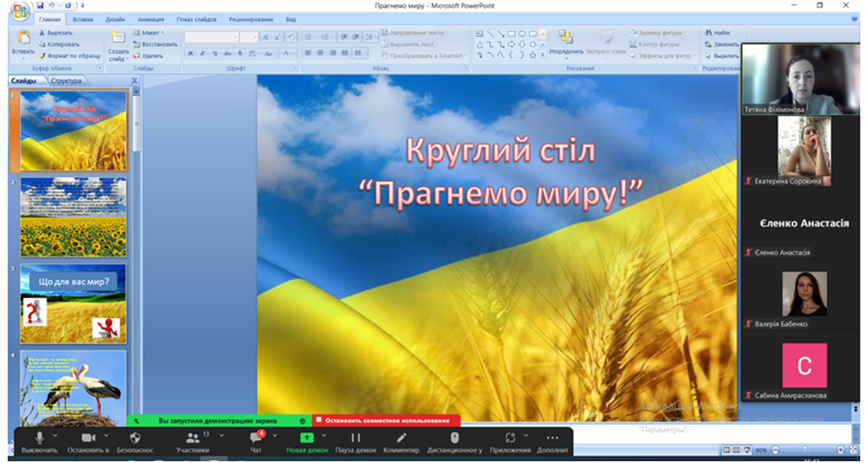Screen dimensions: 868x463
Task: Click the Дистанционное управление mouse icon
Action: click(x=454, y=438)
